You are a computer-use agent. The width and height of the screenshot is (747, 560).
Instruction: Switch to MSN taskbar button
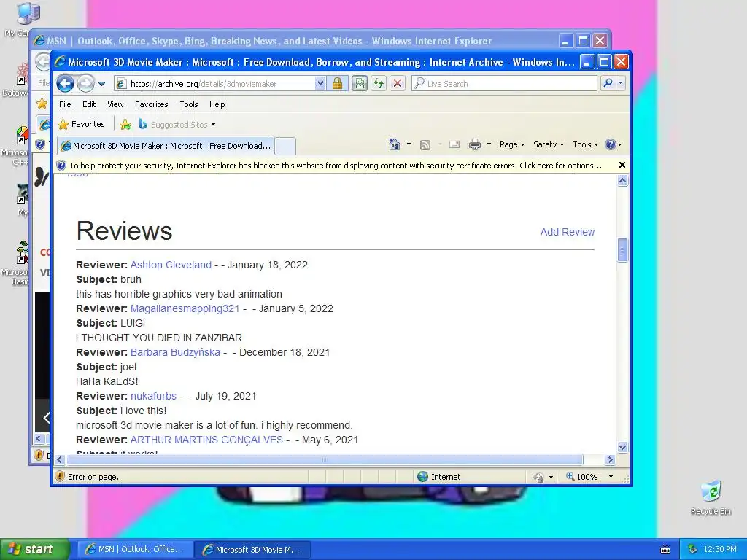[135, 550]
